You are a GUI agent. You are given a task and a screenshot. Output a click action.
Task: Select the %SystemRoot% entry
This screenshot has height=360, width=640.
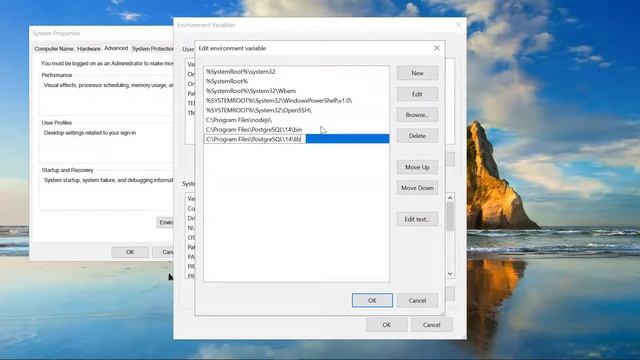tap(296, 81)
